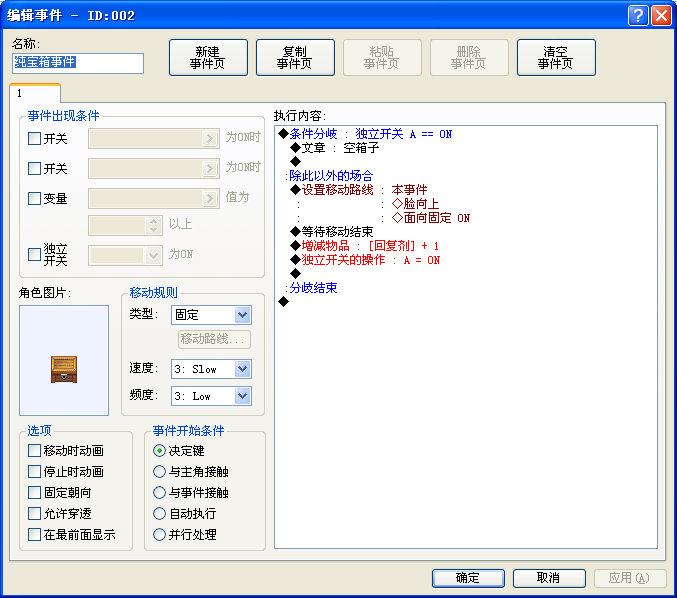
Task: Toggle the 固定朝向 checkbox
Action: [34, 493]
